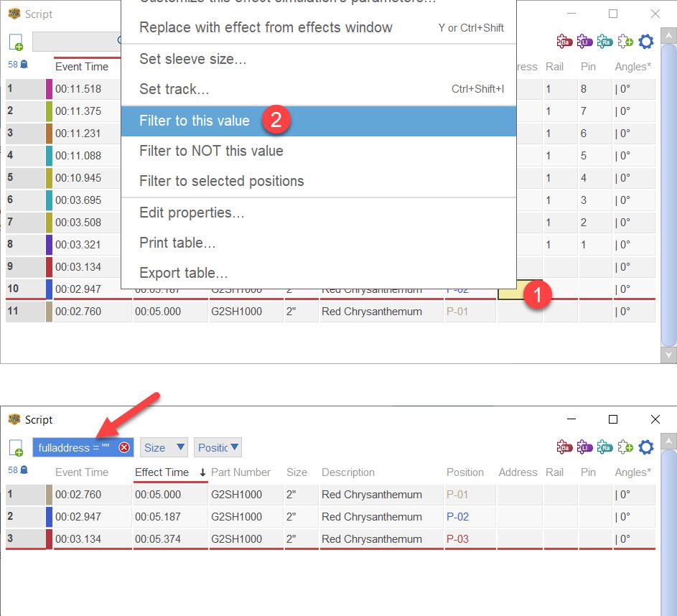Open 'Edit properties...' from context menu

click(x=192, y=213)
